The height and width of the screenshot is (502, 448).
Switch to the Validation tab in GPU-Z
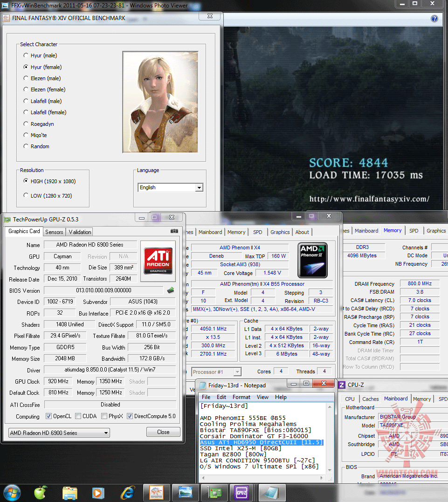(x=80, y=232)
